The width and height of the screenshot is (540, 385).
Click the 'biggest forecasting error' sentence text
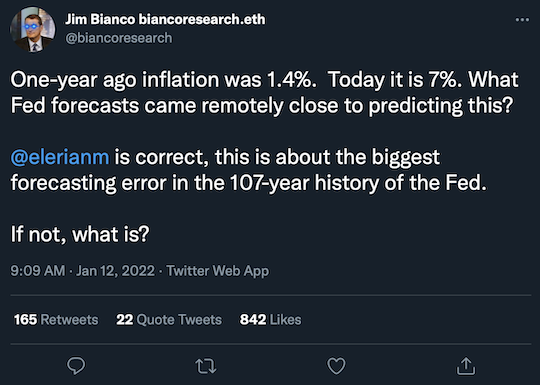(249, 170)
